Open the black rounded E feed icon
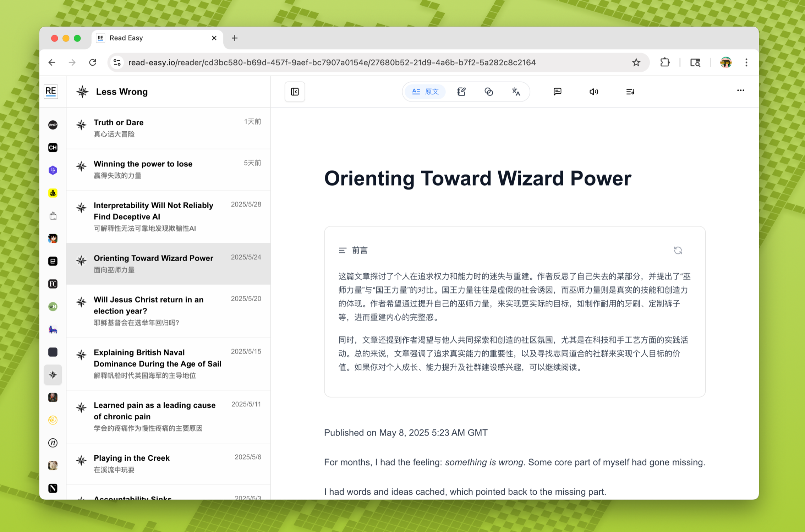The image size is (805, 532). (x=53, y=261)
